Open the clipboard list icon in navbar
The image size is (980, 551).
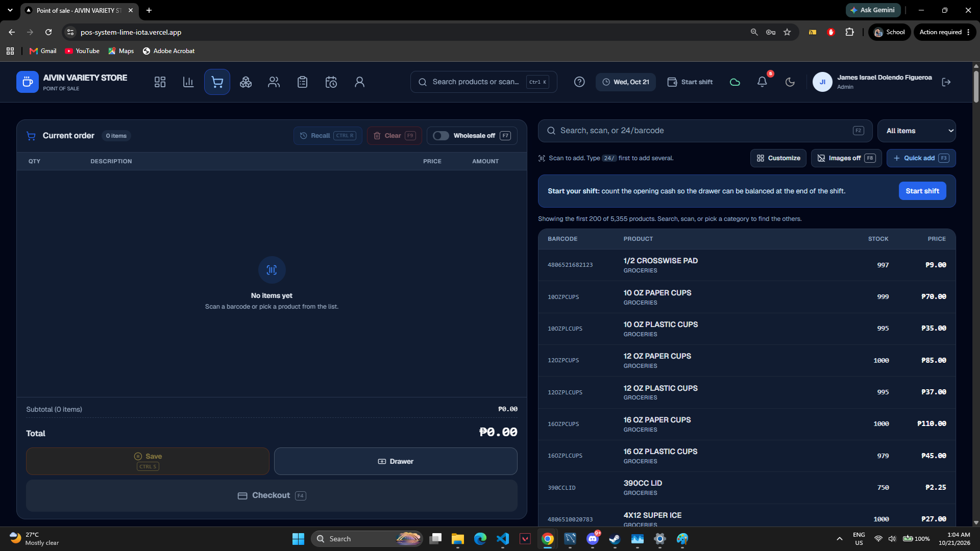coord(303,82)
